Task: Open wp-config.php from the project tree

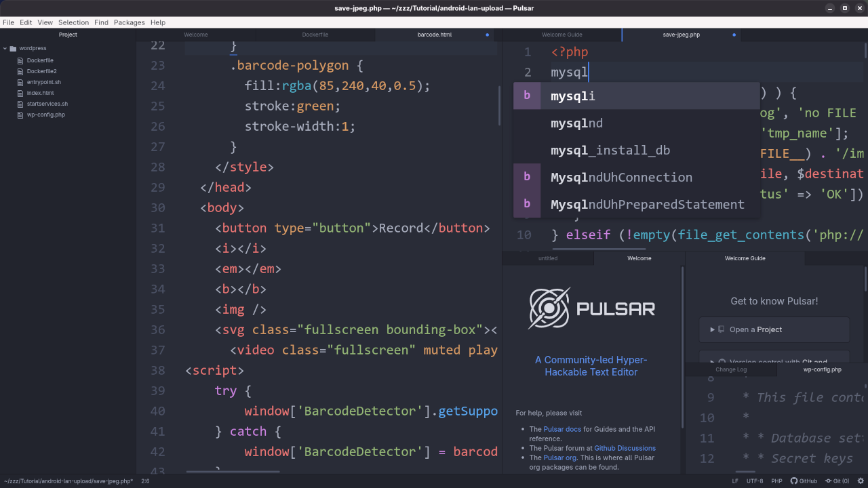Action: (x=46, y=115)
